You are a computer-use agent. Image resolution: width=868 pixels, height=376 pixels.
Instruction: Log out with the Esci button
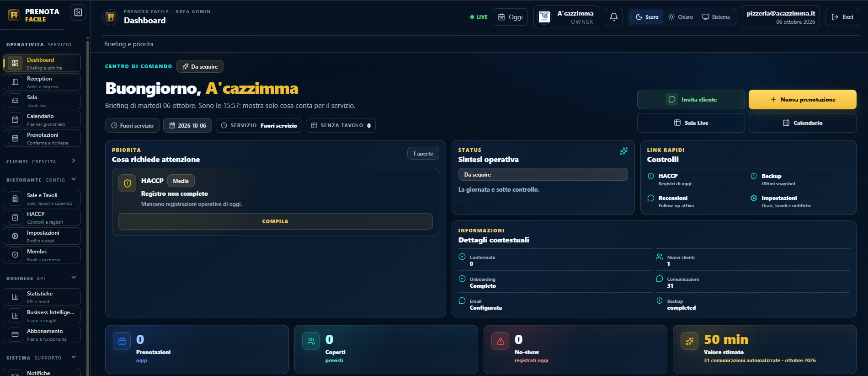point(842,17)
